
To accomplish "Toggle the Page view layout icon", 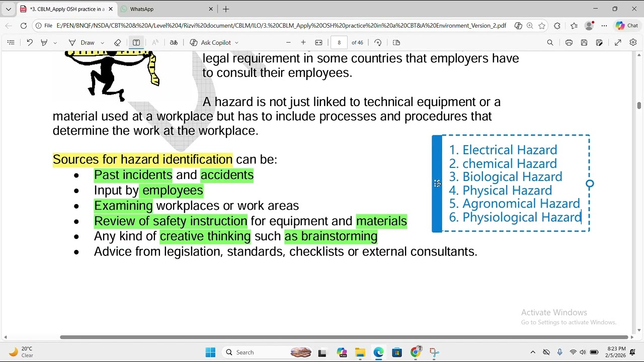I will (396, 43).
